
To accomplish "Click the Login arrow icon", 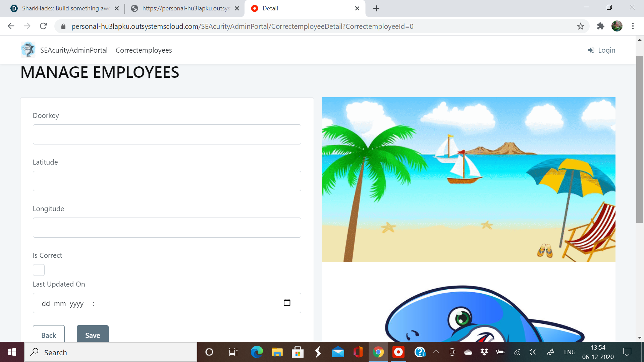I will [x=591, y=50].
